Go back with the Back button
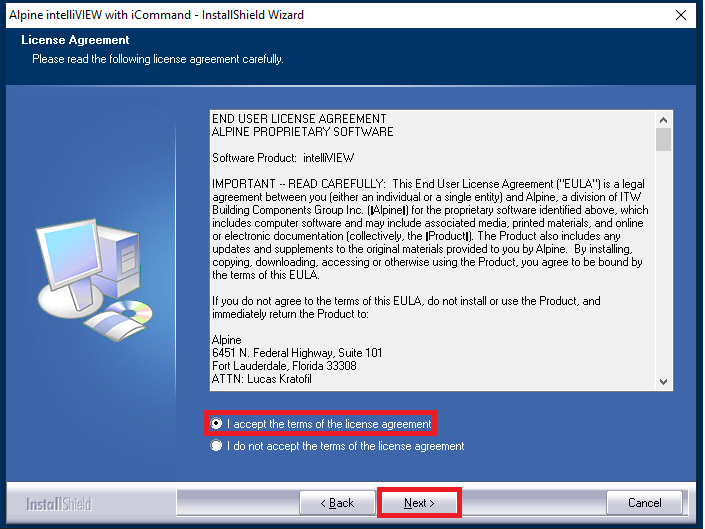Viewport: 705px width, 529px height. coord(337,502)
